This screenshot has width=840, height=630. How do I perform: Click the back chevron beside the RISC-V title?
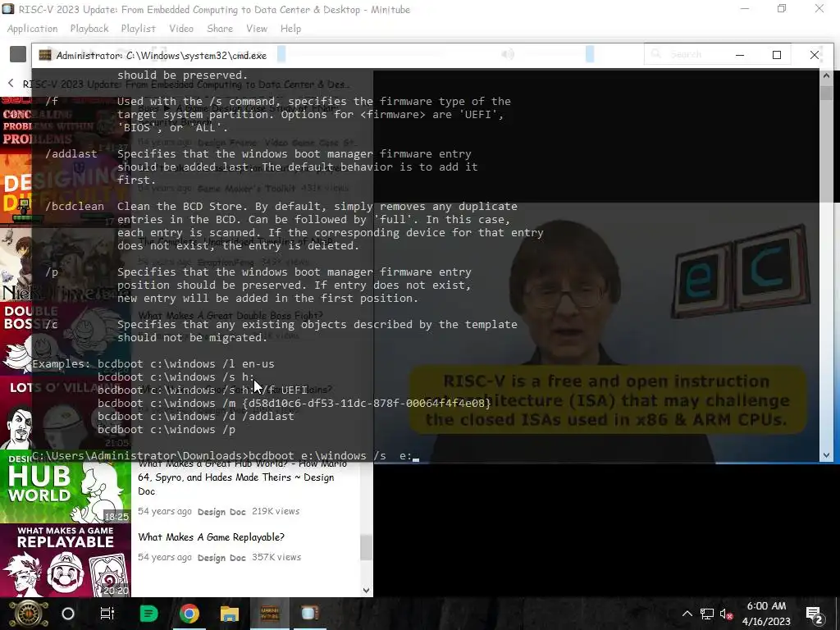[x=11, y=83]
